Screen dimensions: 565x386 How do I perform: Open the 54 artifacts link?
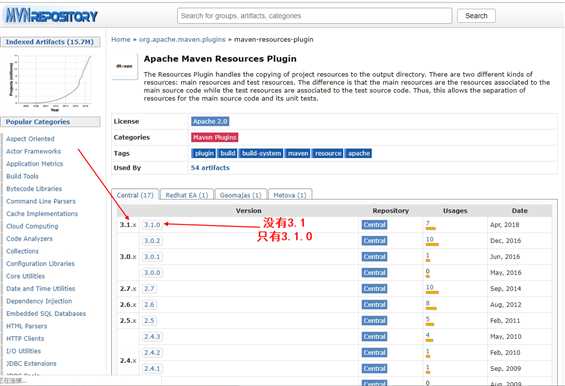coord(210,168)
